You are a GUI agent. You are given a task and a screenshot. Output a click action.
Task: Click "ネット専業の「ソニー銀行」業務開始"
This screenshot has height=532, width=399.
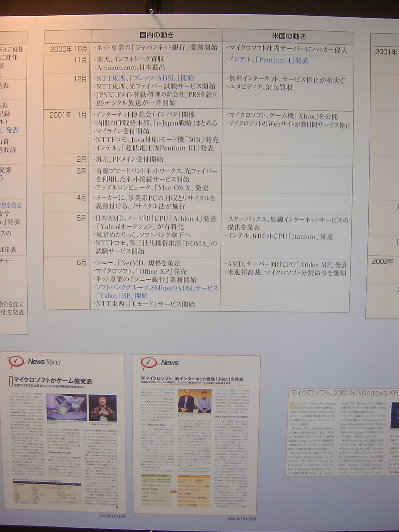(x=145, y=280)
